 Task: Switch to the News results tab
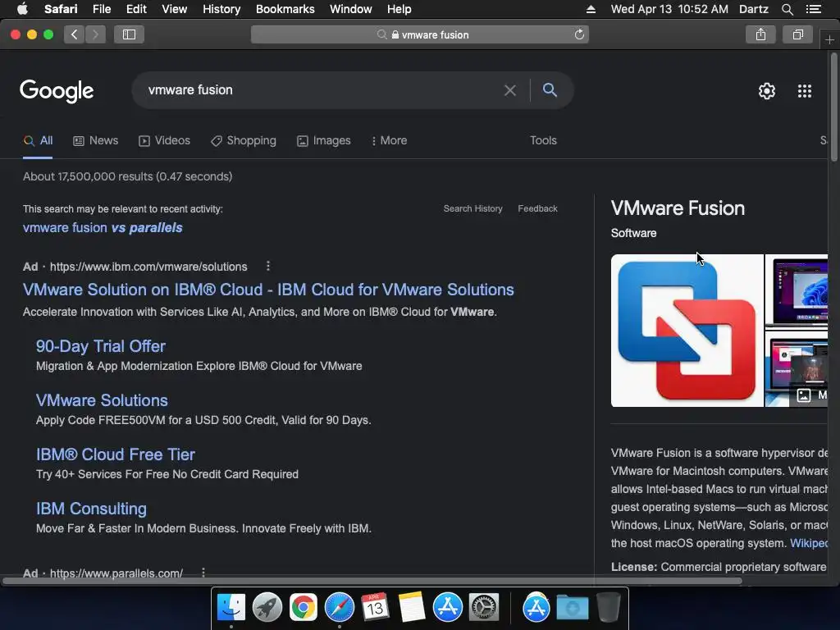(x=95, y=140)
